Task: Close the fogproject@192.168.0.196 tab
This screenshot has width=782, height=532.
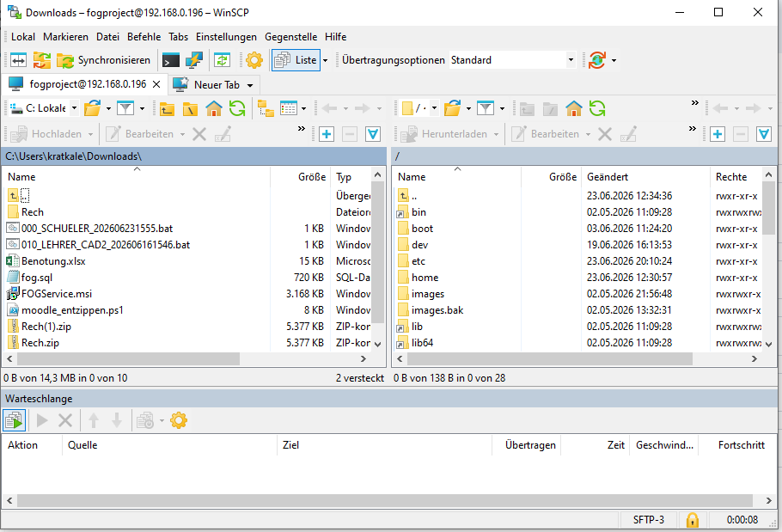Action: 156,84
